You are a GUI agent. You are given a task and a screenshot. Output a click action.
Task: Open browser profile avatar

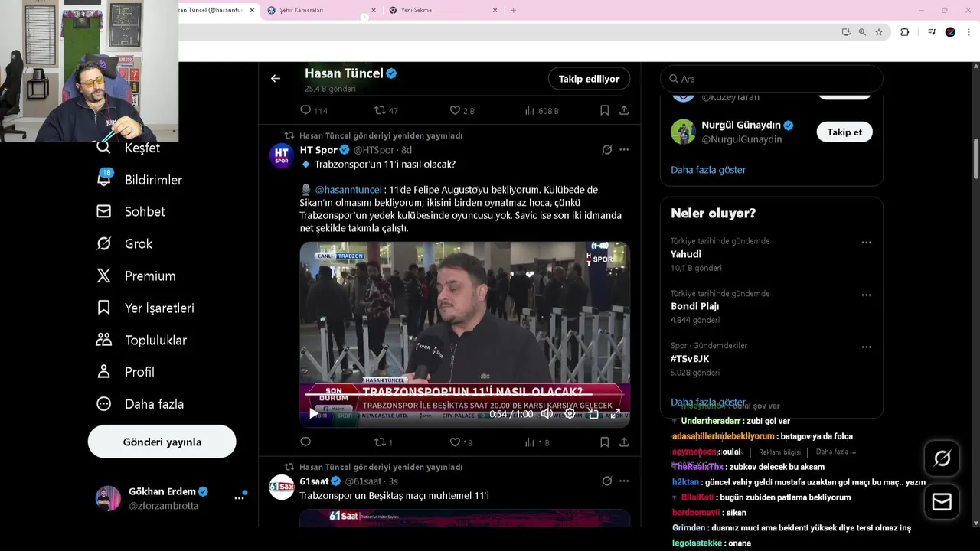click(950, 32)
